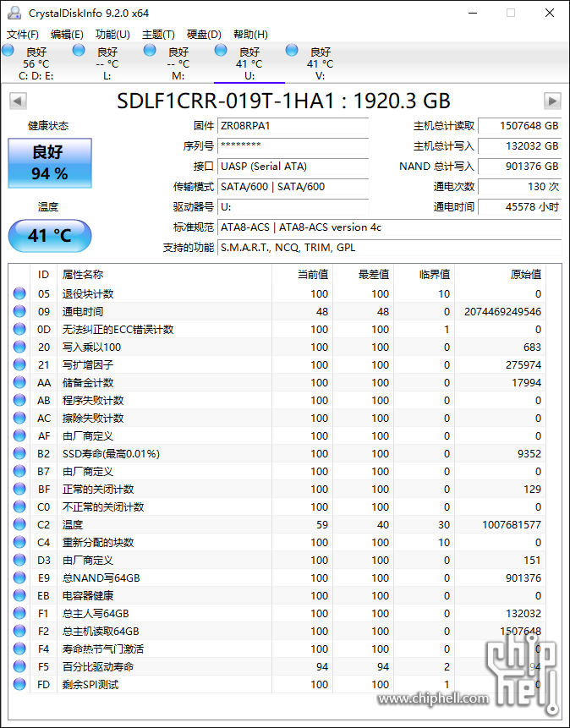Screen dimensions: 570x728
Task: Click the status orb for ID F2 row
Action: click(19, 631)
